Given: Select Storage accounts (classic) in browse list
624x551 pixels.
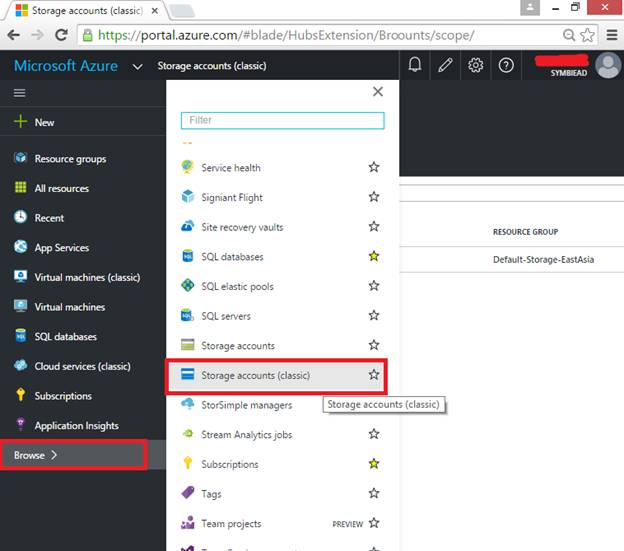Looking at the screenshot, I should pos(277,375).
